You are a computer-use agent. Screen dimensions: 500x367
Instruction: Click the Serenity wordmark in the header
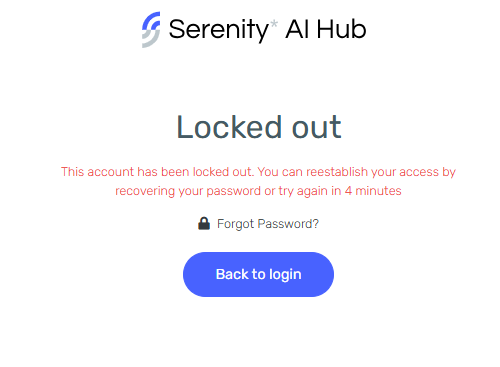click(219, 30)
